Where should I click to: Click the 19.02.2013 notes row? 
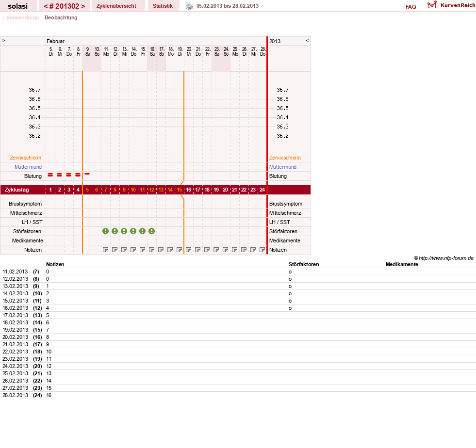click(238, 330)
